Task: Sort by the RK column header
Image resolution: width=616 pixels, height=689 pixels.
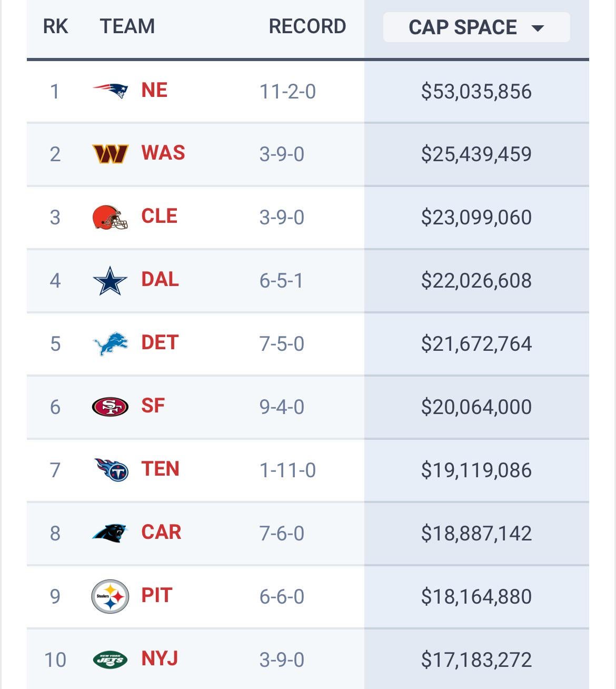Action: [x=55, y=26]
